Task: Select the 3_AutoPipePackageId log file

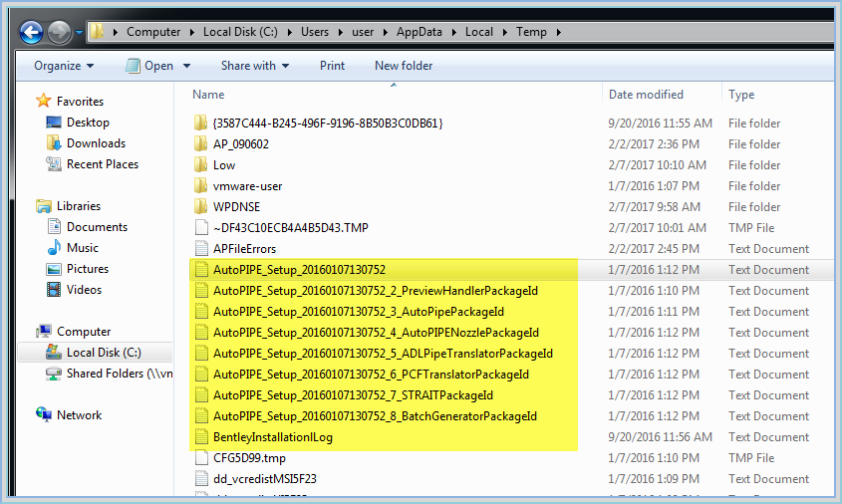Action: pyautogui.click(x=358, y=312)
